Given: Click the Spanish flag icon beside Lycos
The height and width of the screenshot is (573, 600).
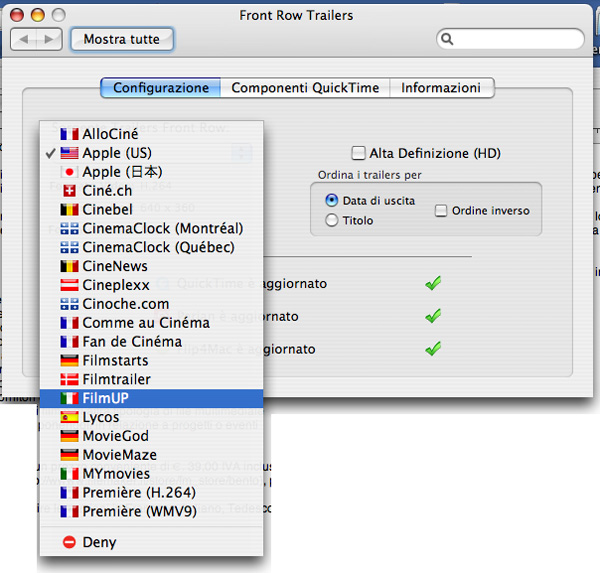Looking at the screenshot, I should (69, 417).
